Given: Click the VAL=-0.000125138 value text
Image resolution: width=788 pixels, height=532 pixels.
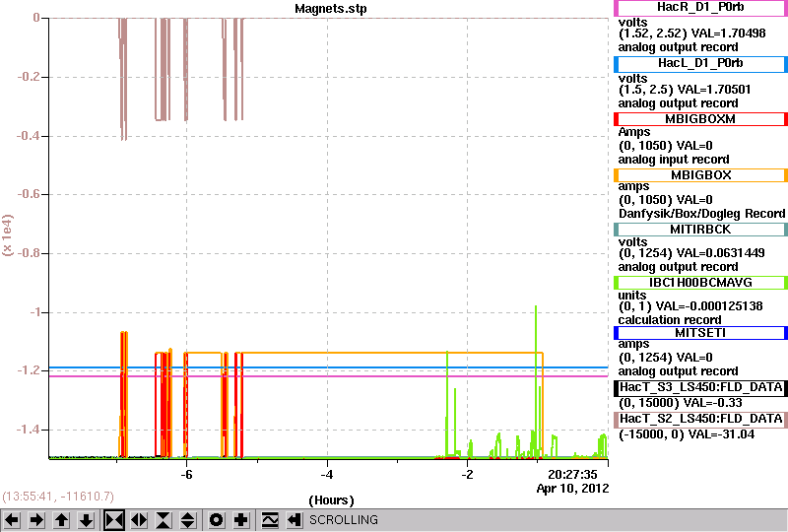Looking at the screenshot, I should [x=709, y=306].
